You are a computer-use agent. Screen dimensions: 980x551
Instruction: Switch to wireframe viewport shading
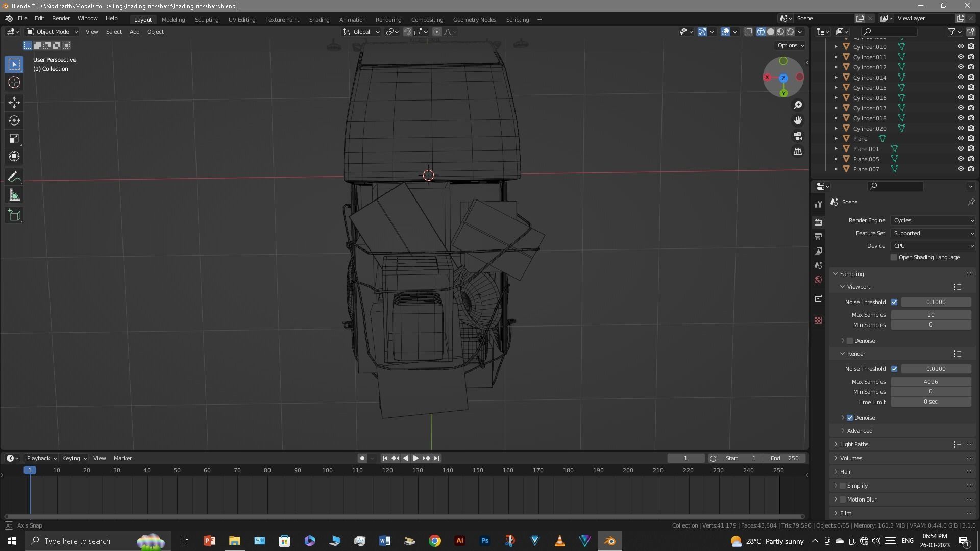point(761,32)
